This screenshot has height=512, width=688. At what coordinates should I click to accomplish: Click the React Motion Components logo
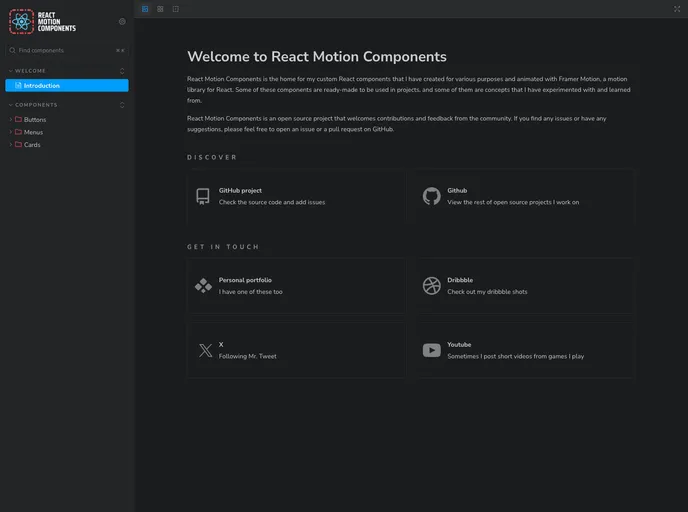coord(43,21)
